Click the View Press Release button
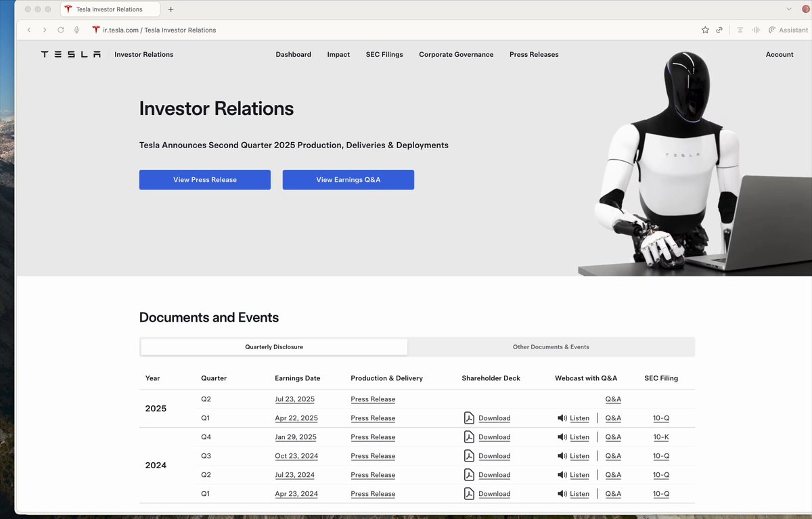 click(205, 180)
